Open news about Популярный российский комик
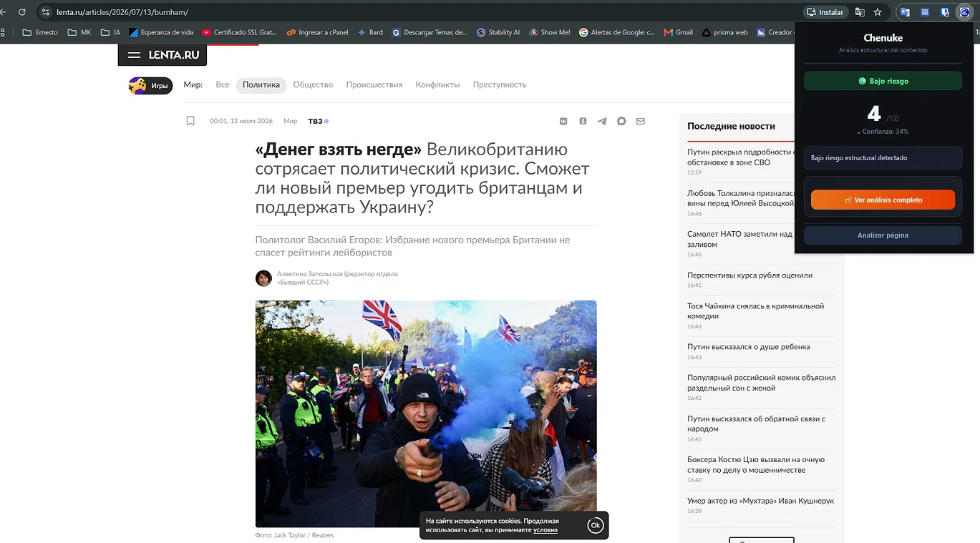Image resolution: width=980 pixels, height=543 pixels. (x=761, y=383)
